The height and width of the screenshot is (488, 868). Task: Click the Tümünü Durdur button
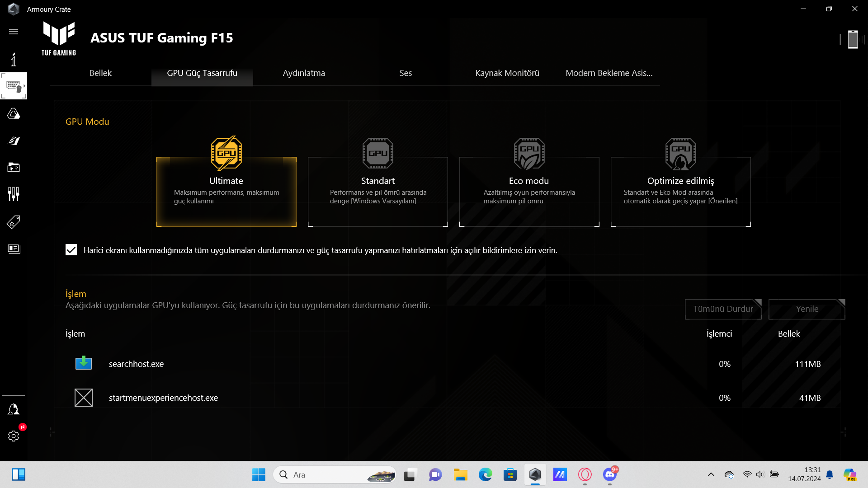(723, 309)
